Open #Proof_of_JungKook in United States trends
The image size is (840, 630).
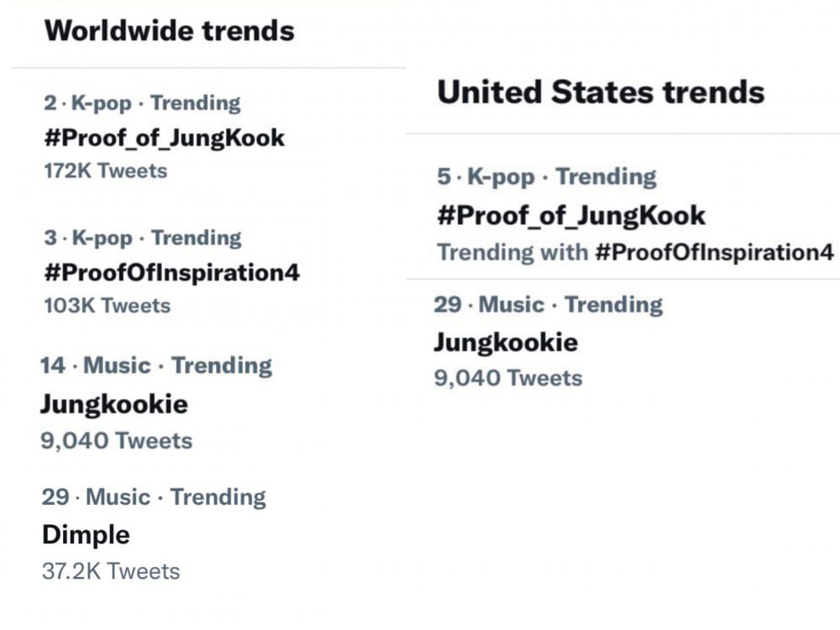[571, 216]
